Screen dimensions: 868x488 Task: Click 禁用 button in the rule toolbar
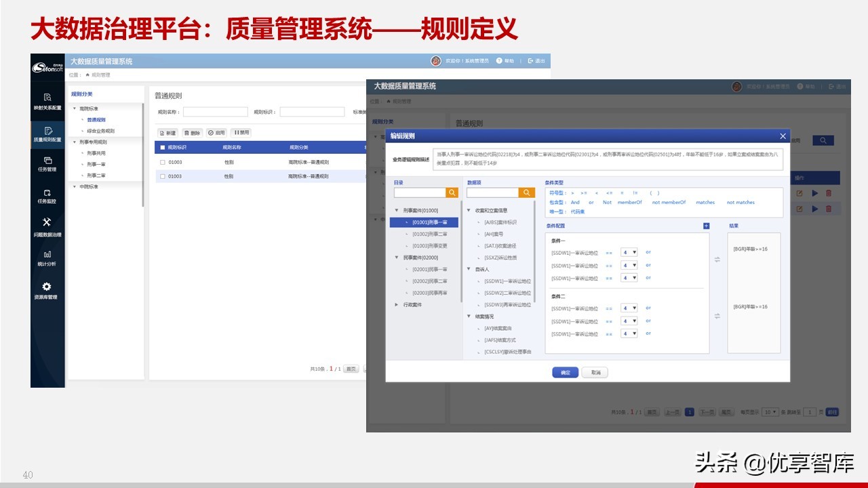241,133
